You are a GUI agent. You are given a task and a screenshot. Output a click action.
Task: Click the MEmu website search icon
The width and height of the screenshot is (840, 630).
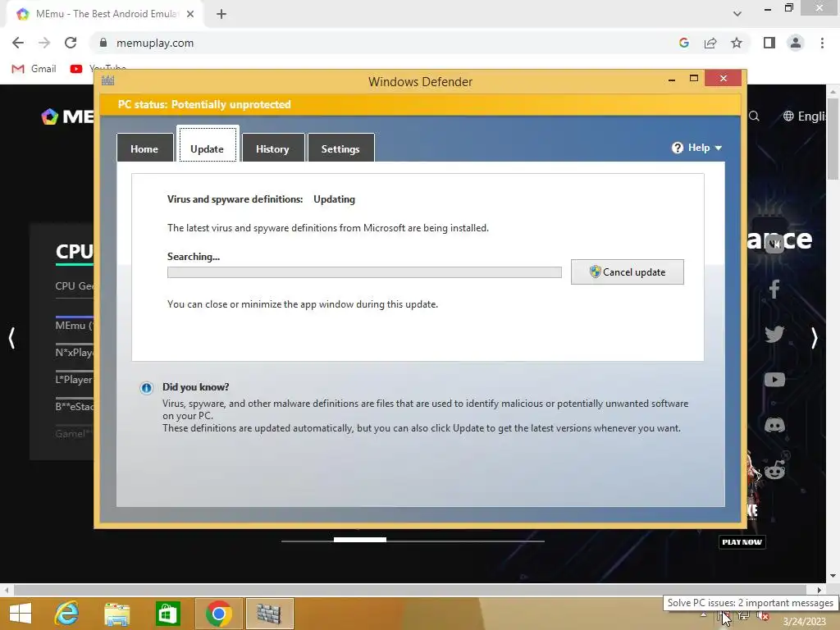click(754, 116)
